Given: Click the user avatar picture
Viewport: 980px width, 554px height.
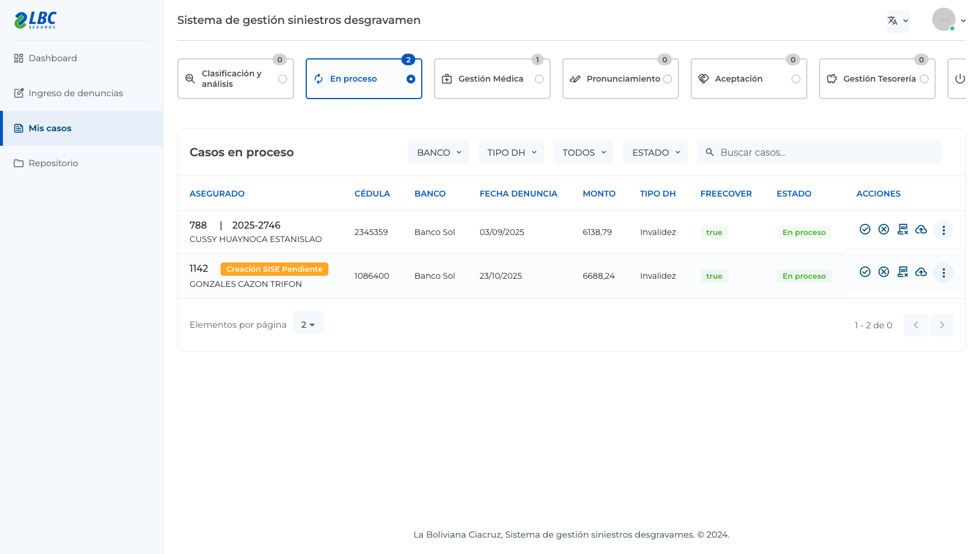Looking at the screenshot, I should click(944, 19).
